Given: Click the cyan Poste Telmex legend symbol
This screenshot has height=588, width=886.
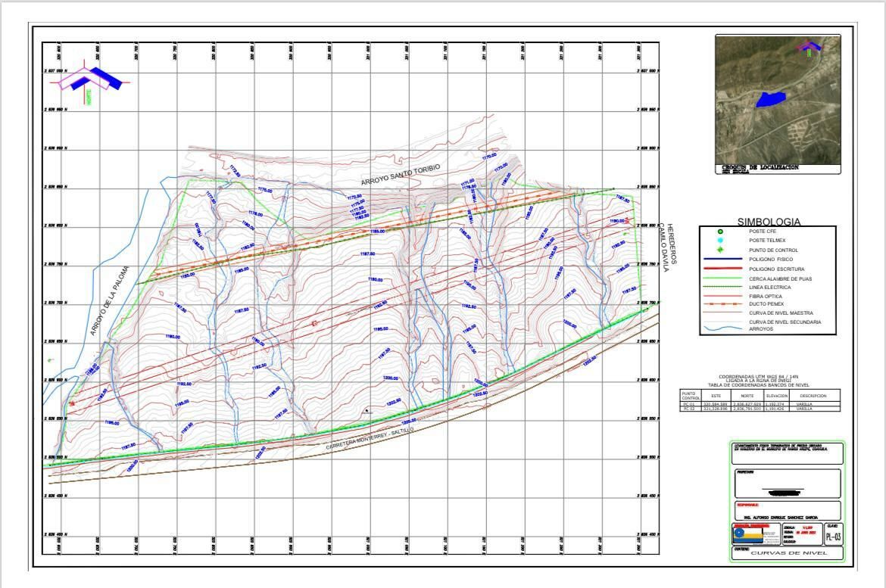Looking at the screenshot, I should coord(721,241).
